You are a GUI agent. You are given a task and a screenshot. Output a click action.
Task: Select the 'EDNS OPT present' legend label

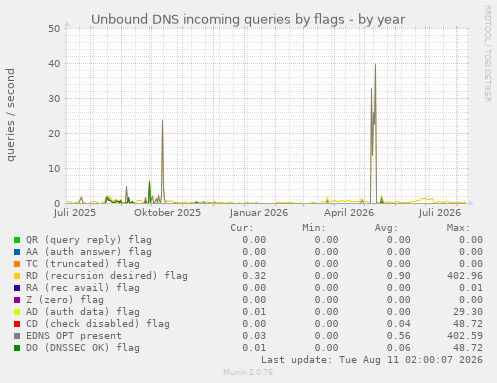point(74,336)
